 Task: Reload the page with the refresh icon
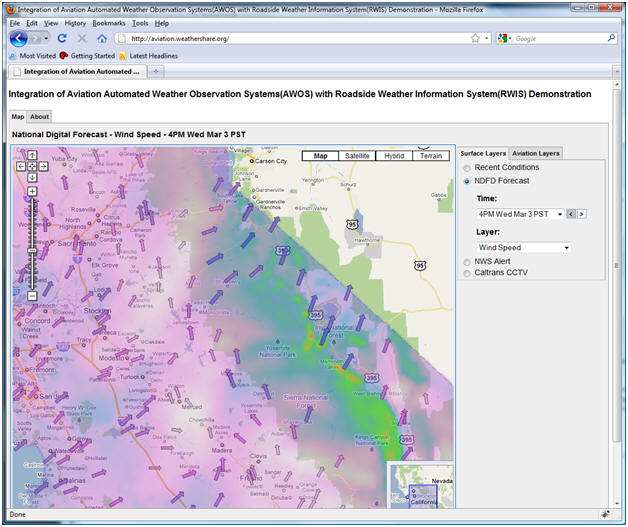click(62, 38)
